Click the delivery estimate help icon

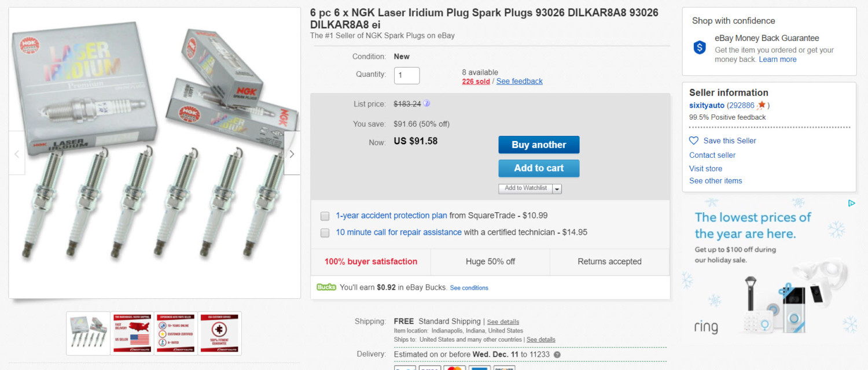(x=557, y=354)
